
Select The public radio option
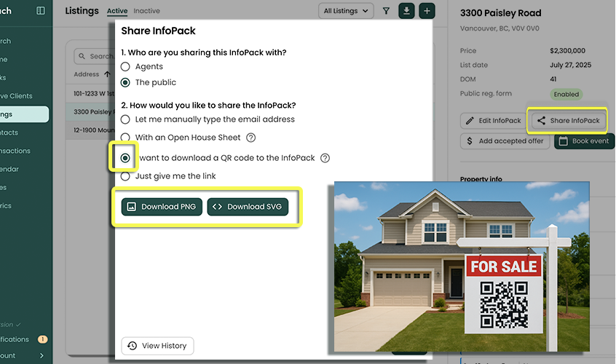[x=125, y=83]
